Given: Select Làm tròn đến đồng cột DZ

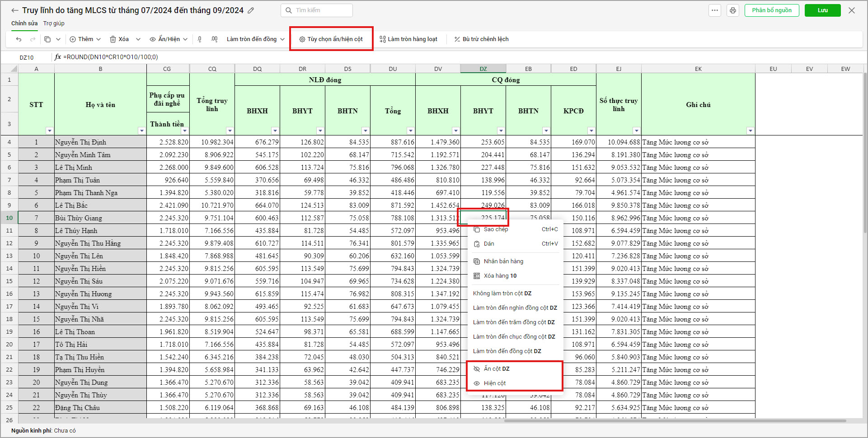Looking at the screenshot, I should [x=515, y=351].
